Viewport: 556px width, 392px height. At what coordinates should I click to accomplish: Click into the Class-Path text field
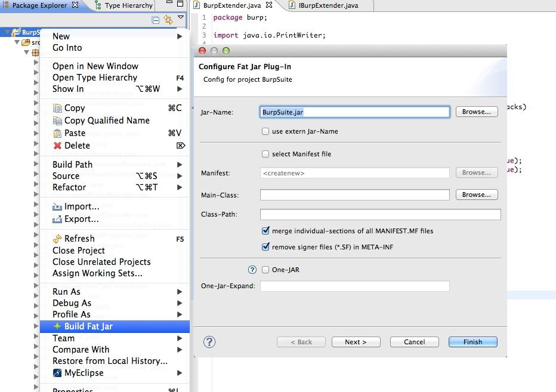pyautogui.click(x=380, y=215)
